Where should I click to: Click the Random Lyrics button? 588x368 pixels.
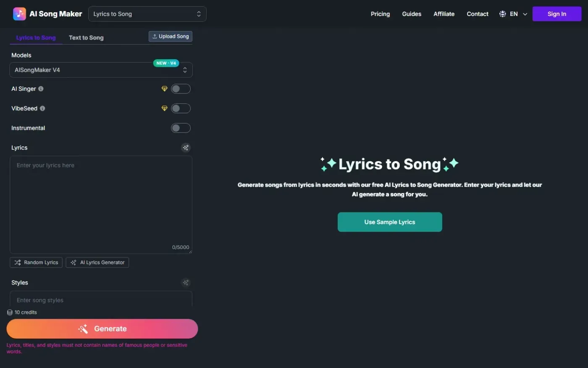coord(36,262)
